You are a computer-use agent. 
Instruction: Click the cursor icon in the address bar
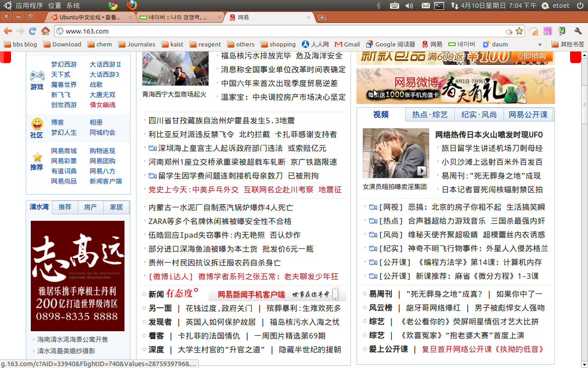(x=509, y=31)
